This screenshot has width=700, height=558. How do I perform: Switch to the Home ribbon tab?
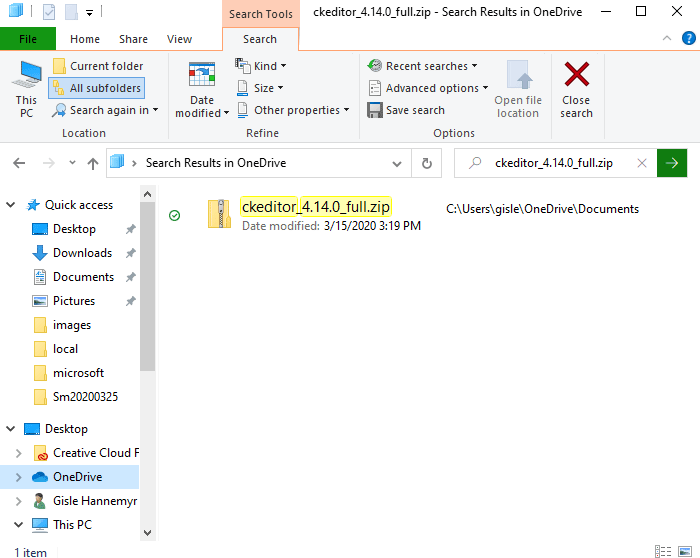coord(85,39)
